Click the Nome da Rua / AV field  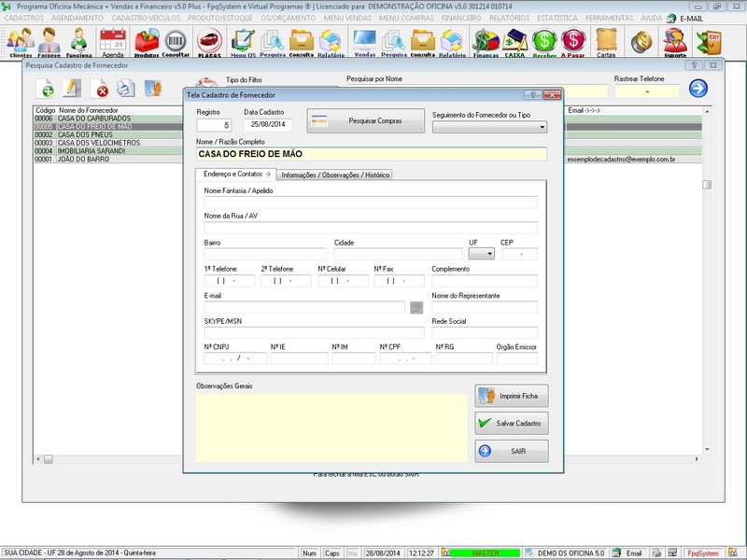[371, 227]
